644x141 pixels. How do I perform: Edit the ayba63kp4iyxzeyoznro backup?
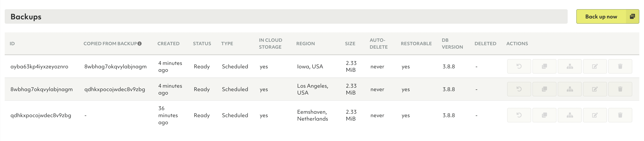pyautogui.click(x=595, y=66)
